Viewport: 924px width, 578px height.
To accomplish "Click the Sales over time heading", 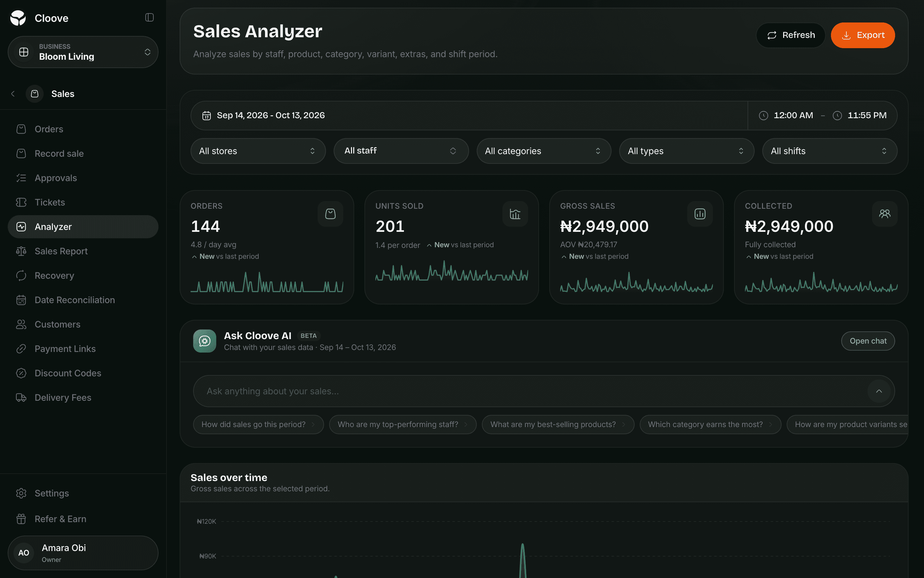I will pos(229,477).
